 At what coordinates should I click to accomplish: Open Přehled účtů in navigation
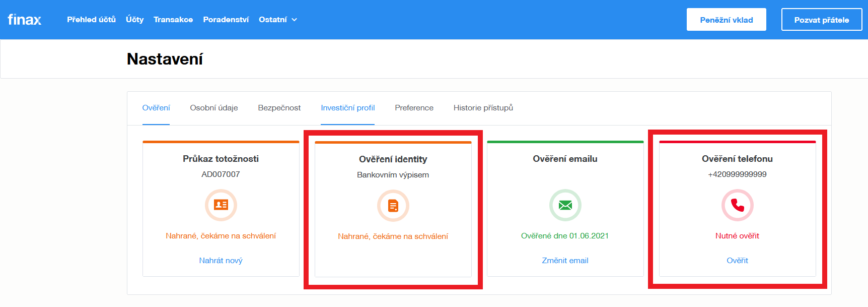point(91,20)
